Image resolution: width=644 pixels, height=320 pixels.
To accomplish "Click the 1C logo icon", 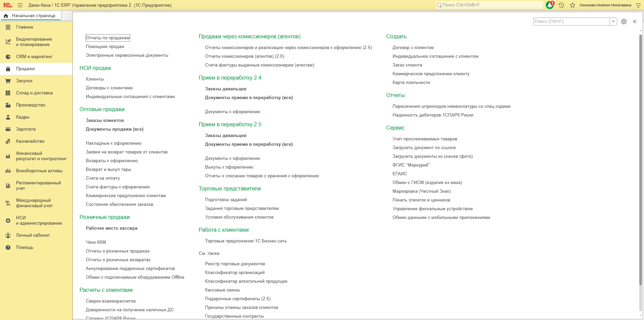I will 8,5.
